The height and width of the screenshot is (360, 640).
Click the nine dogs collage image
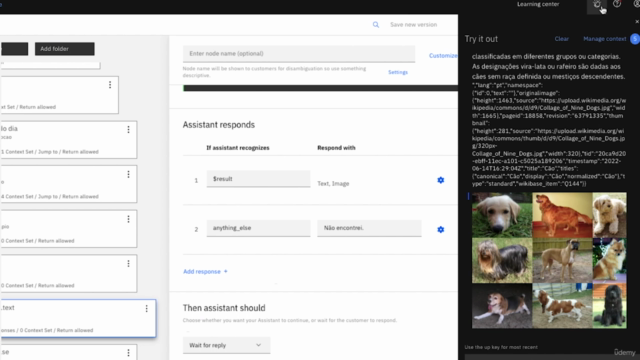coord(549,260)
